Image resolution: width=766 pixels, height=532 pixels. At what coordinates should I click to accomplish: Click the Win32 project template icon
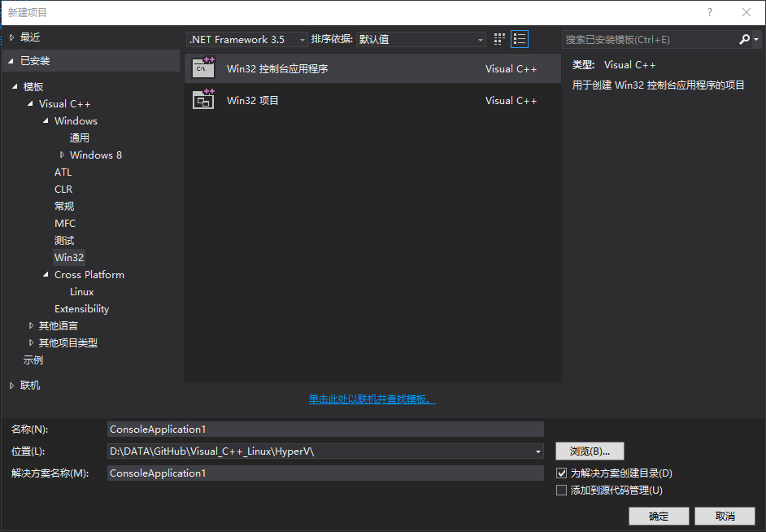(x=204, y=100)
